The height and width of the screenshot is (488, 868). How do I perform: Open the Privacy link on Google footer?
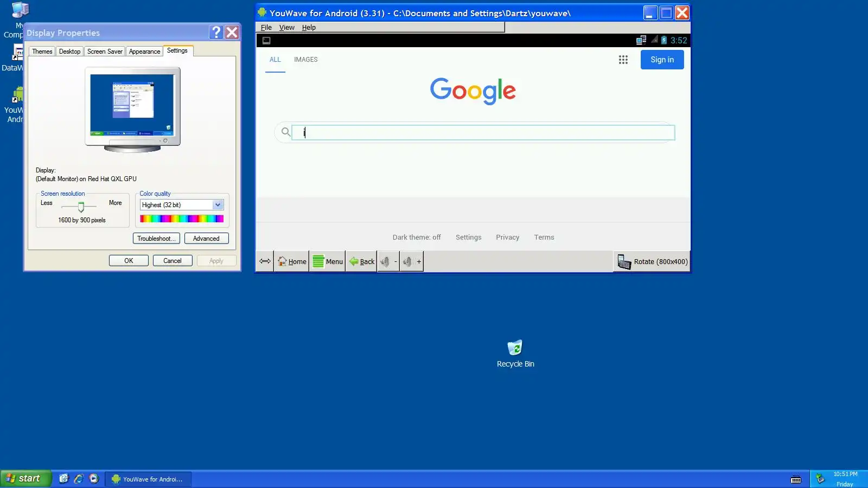click(508, 237)
